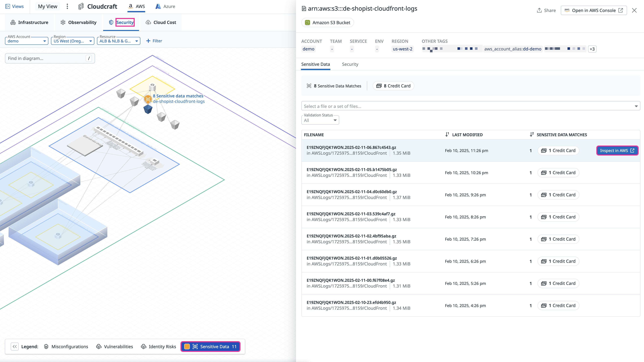Click the Views panel icon

click(7, 6)
